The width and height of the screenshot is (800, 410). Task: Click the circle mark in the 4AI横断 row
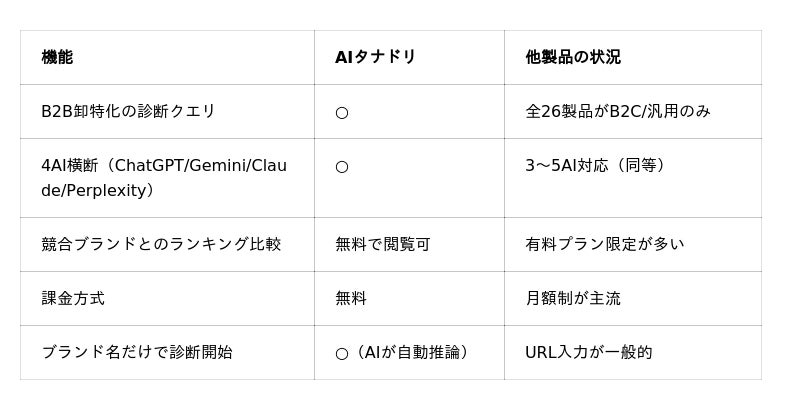coord(342,167)
